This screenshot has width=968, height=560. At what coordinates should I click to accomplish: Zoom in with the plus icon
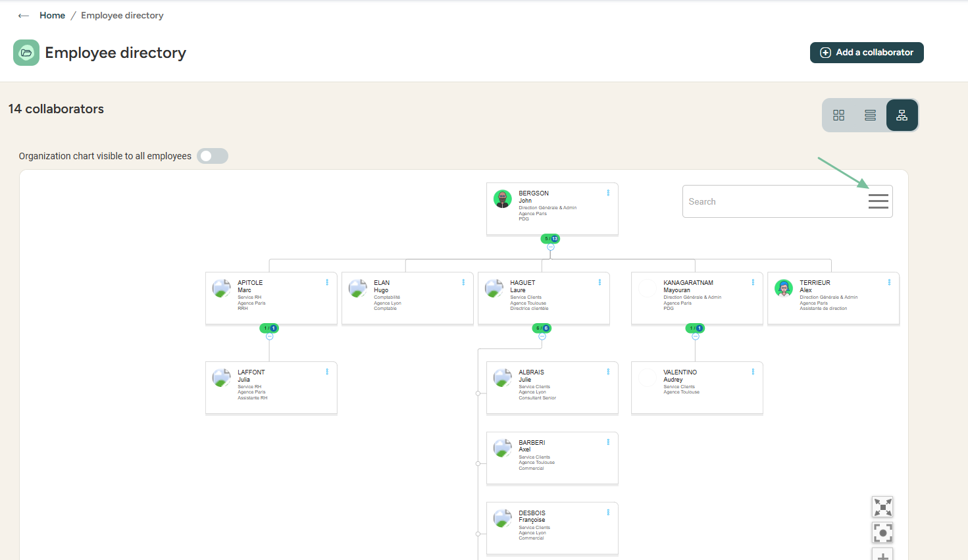click(x=882, y=555)
